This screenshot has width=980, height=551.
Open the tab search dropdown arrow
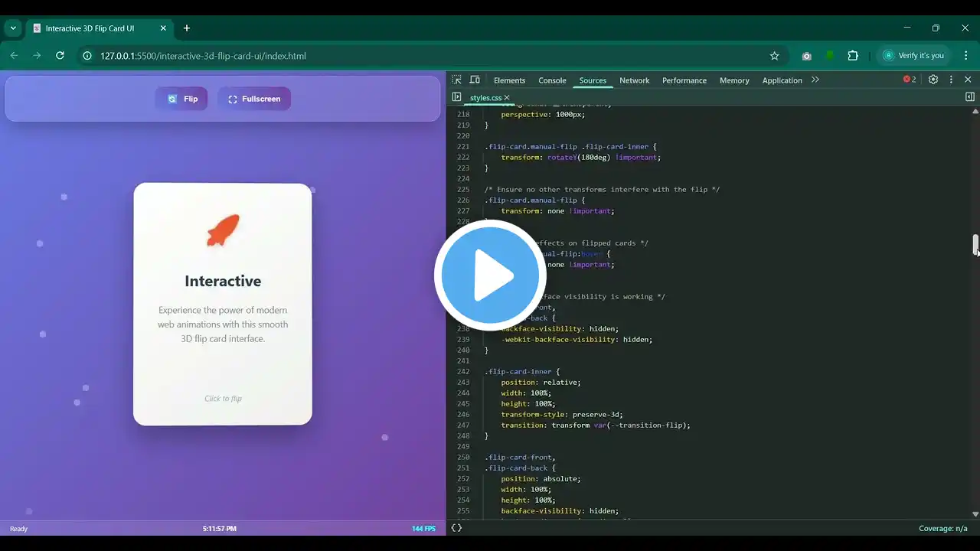13,28
